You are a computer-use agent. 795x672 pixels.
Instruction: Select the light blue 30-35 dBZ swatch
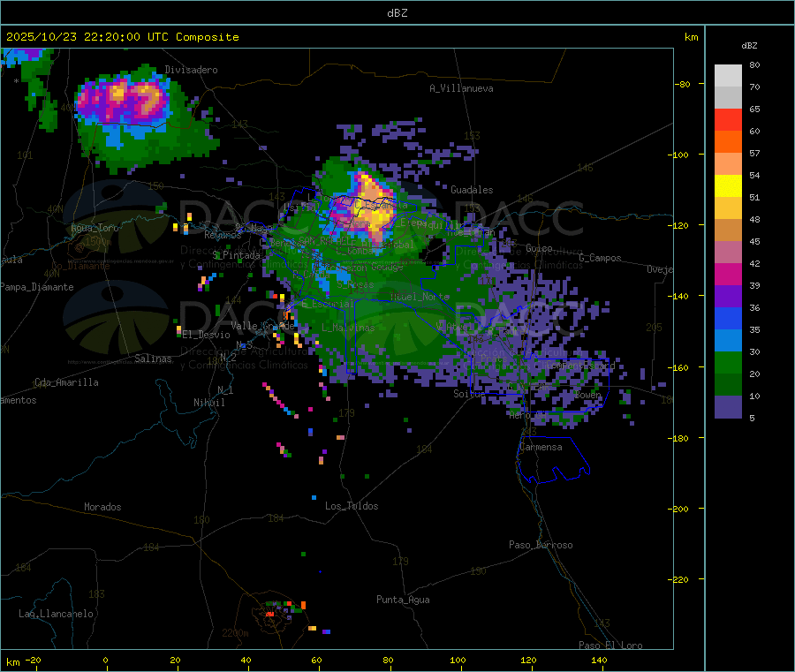(728, 341)
